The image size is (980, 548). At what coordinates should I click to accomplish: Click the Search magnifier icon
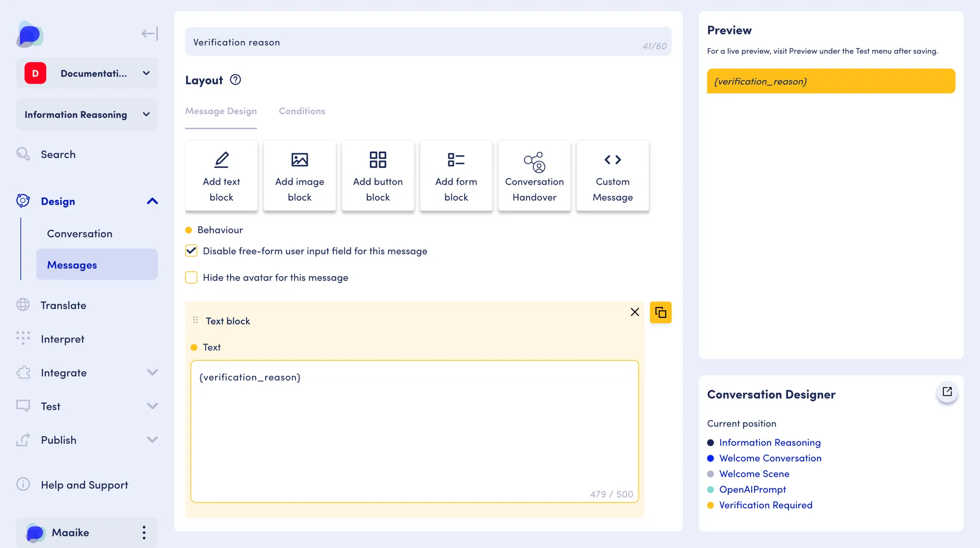pos(23,154)
